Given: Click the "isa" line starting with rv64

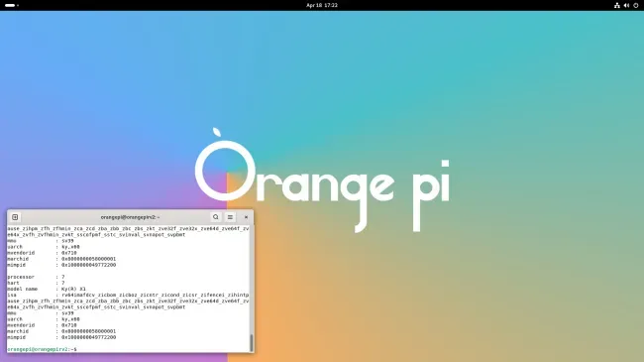Looking at the screenshot, I should [x=128, y=295].
